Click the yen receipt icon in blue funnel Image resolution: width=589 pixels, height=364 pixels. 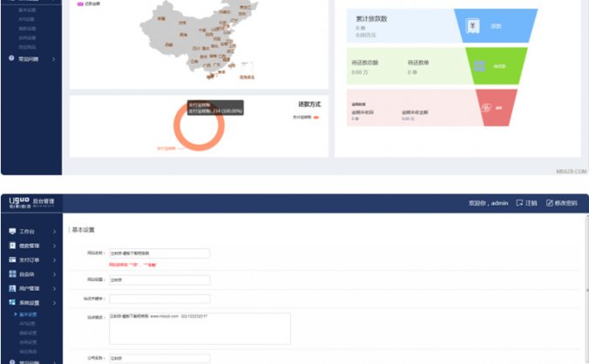point(472,26)
